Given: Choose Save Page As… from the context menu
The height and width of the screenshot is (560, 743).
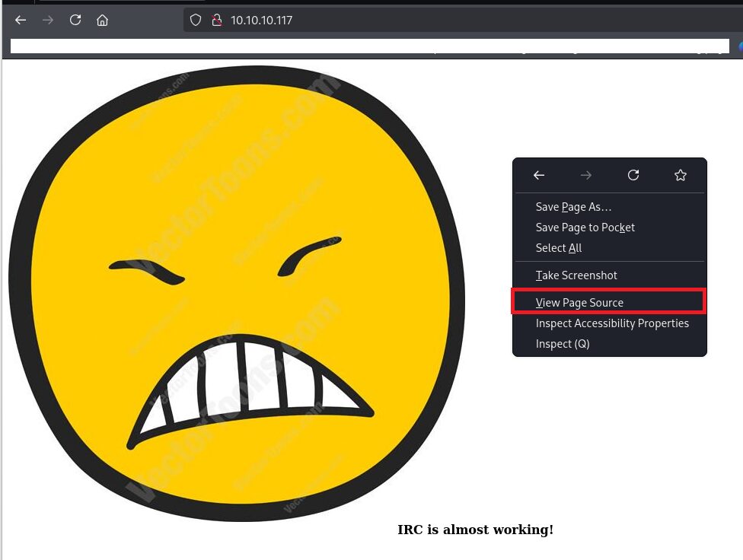Looking at the screenshot, I should pyautogui.click(x=573, y=207).
